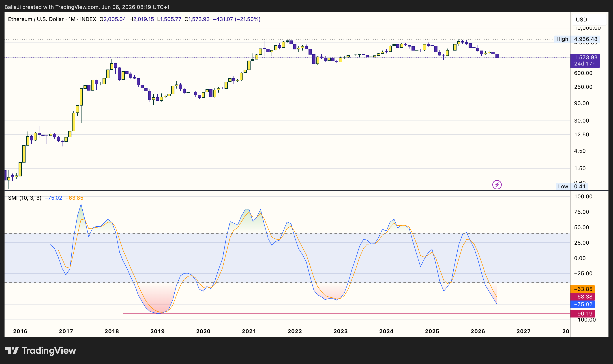Screen dimensions: 613x364
Task: Click the −25.00 SMI axis label
Action: pyautogui.click(x=583, y=273)
